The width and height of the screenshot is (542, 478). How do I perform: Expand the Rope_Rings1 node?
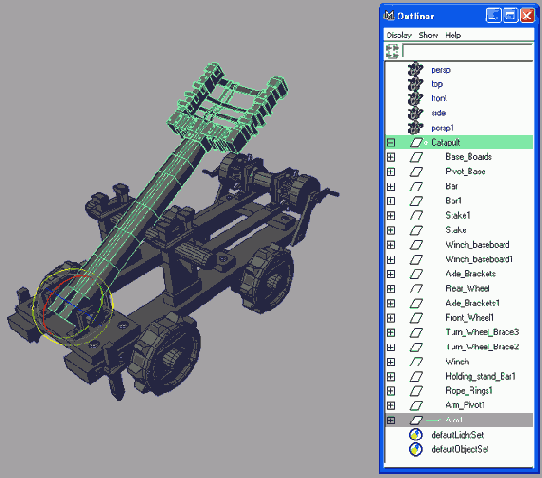coord(391,391)
